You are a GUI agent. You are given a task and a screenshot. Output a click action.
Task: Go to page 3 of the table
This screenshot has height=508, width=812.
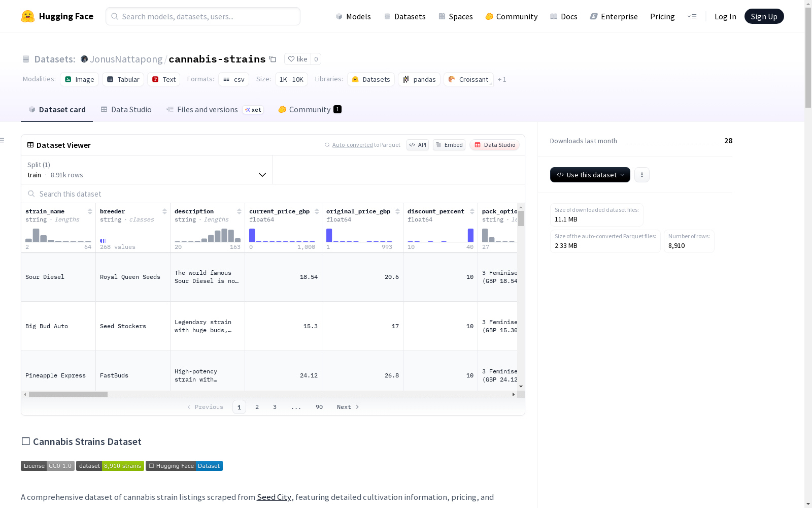click(275, 407)
